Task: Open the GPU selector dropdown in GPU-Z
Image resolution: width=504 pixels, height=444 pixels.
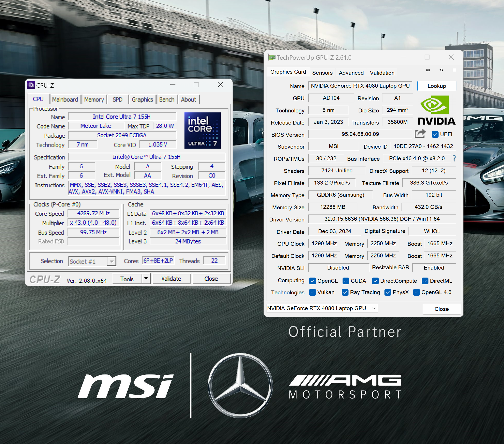Action: [x=322, y=308]
